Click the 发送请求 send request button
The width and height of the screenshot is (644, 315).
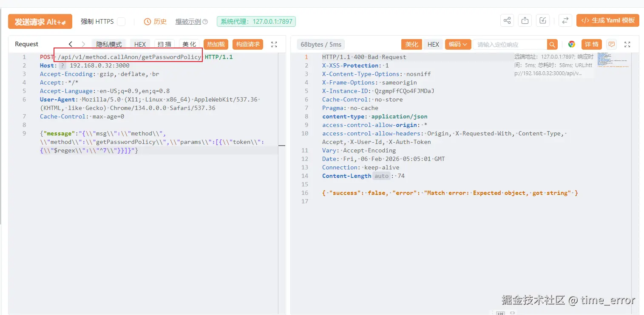[40, 22]
